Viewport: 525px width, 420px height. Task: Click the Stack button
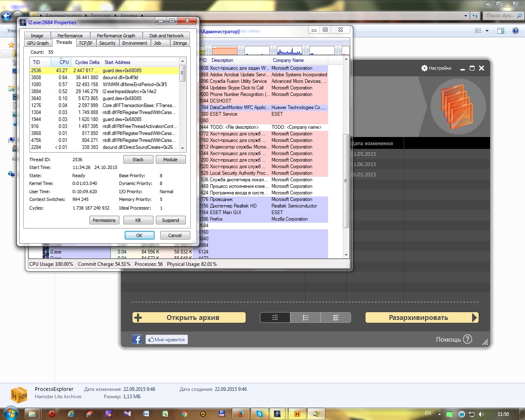138,160
